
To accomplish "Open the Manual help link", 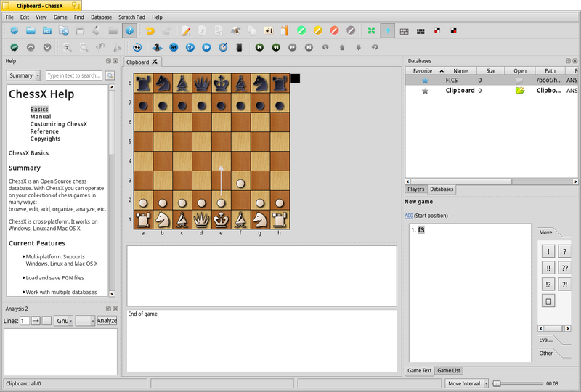I will tap(41, 117).
